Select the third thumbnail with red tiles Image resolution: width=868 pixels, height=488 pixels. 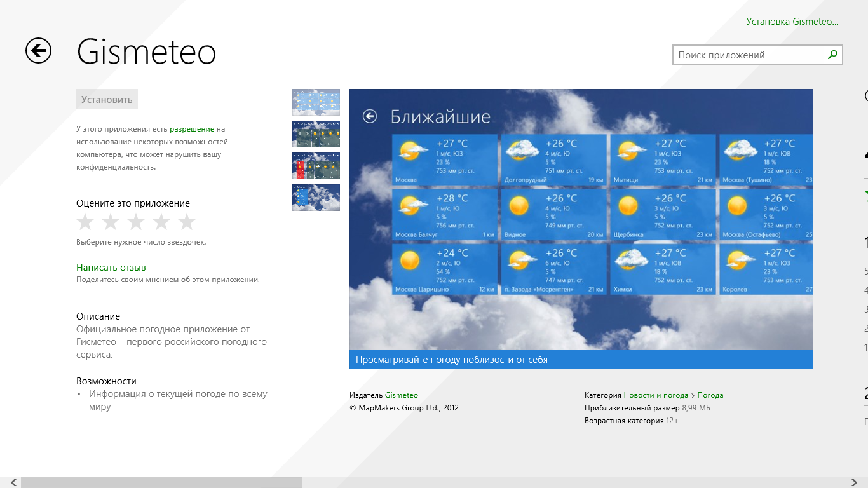pyautogui.click(x=316, y=166)
